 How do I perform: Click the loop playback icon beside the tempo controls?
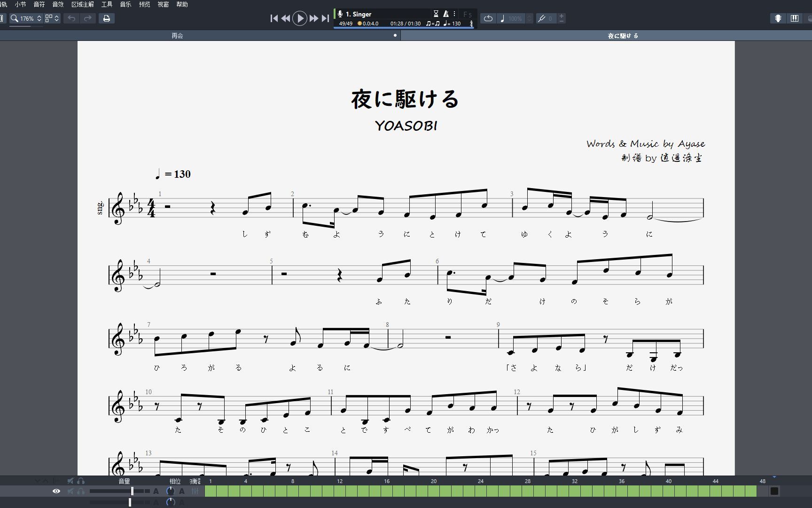tap(488, 18)
